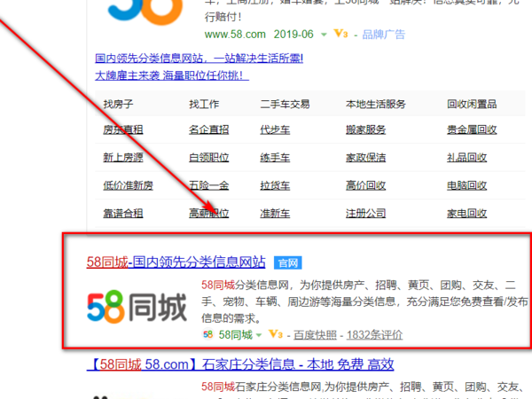Open 靠谱合租 link
532x399 pixels.
click(123, 214)
